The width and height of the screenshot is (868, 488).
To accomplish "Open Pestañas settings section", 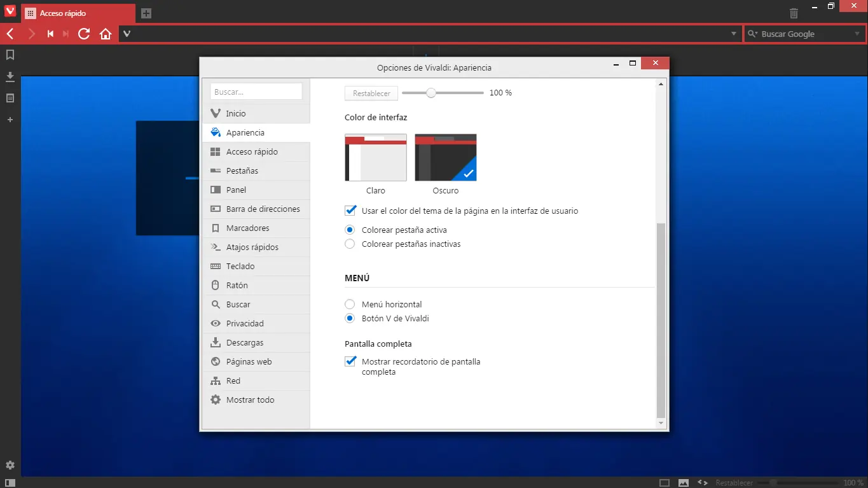I will (x=256, y=171).
